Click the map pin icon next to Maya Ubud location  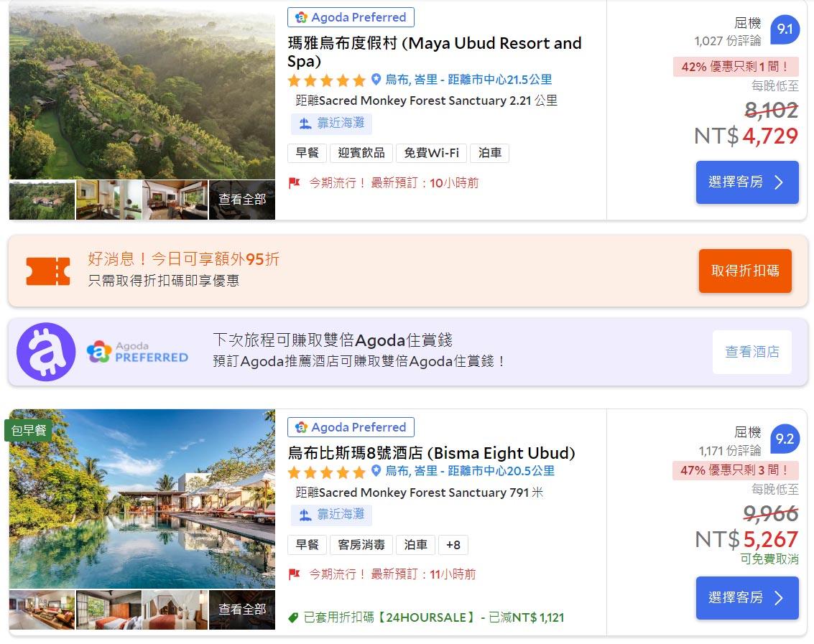[x=376, y=80]
